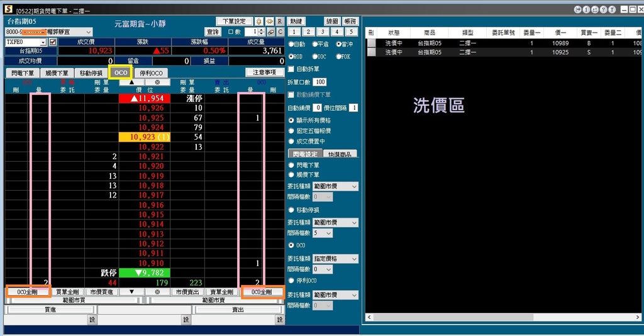Click hotkey preset button 2
The image size is (644, 336).
308,32
